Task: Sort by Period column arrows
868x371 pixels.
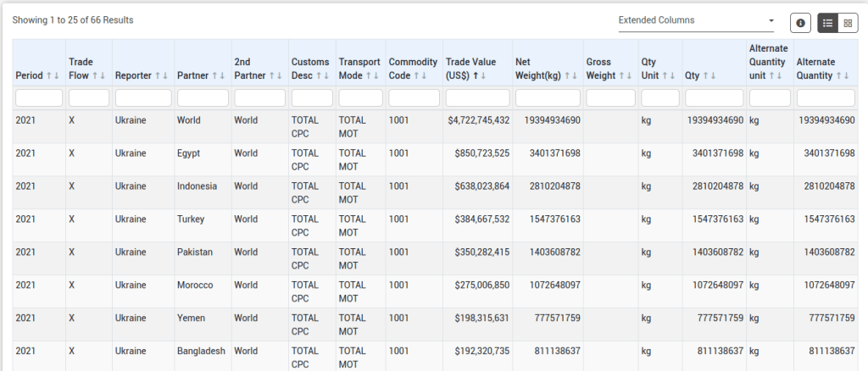Action: coord(52,76)
